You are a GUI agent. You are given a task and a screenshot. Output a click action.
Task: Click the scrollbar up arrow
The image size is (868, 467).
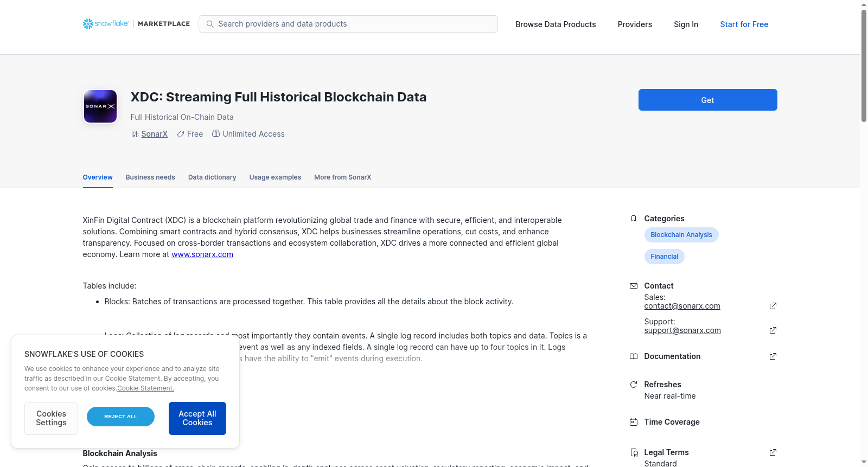click(x=864, y=4)
